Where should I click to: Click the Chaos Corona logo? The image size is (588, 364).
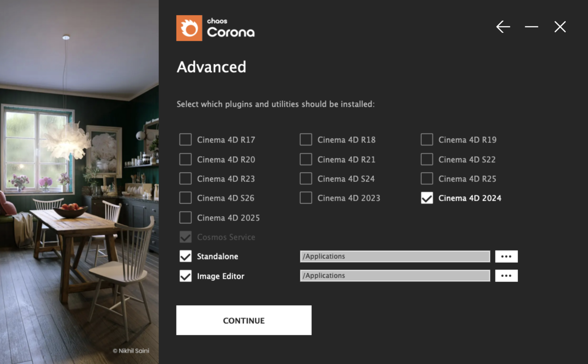215,28
